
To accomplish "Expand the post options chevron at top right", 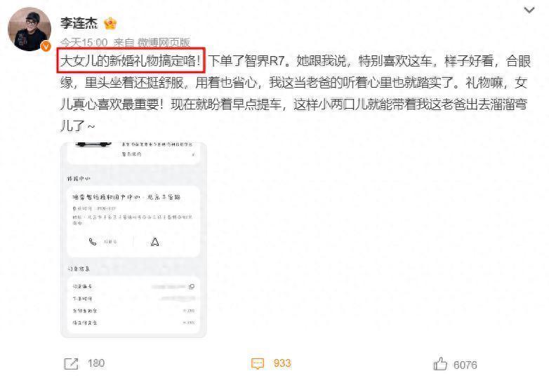I will point(529,10).
